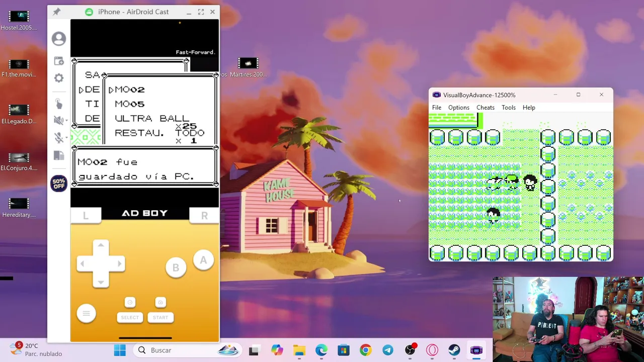Screen dimensions: 644x362
Task: Select the Hostel.2005 desktop video file
Action: point(19,21)
